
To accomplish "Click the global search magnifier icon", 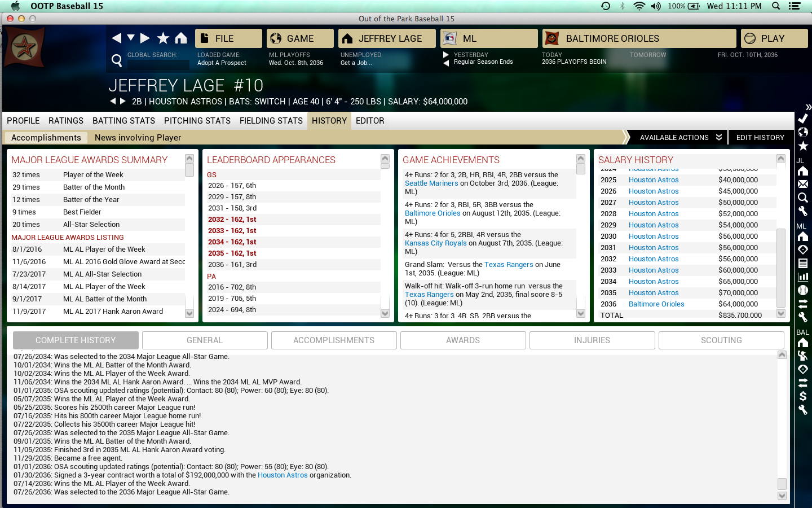I will click(x=117, y=60).
